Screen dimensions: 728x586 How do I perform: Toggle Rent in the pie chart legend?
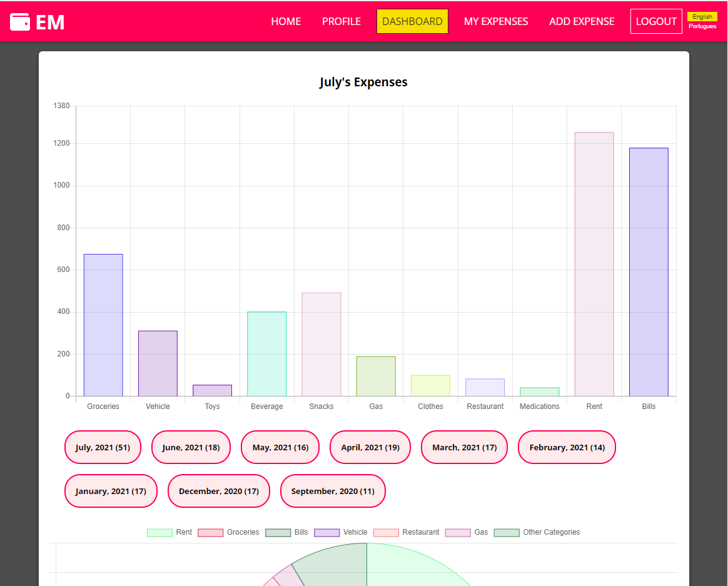click(x=169, y=532)
